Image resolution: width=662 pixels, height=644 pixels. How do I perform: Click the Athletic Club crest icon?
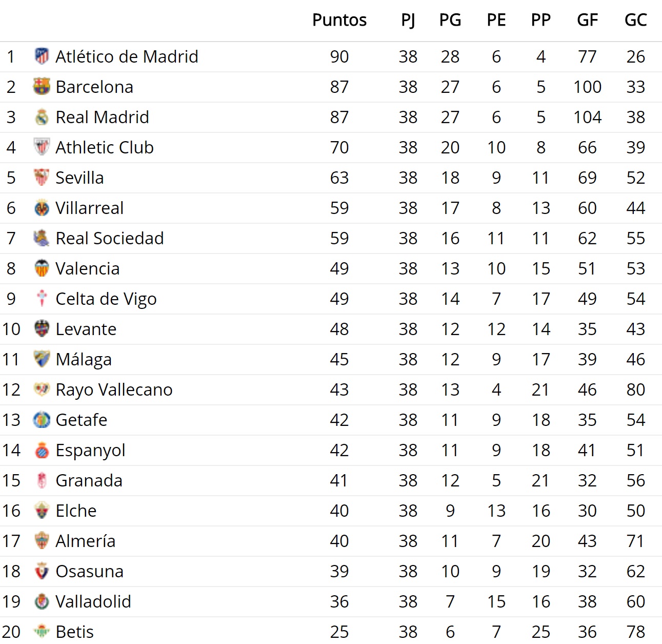(x=42, y=147)
